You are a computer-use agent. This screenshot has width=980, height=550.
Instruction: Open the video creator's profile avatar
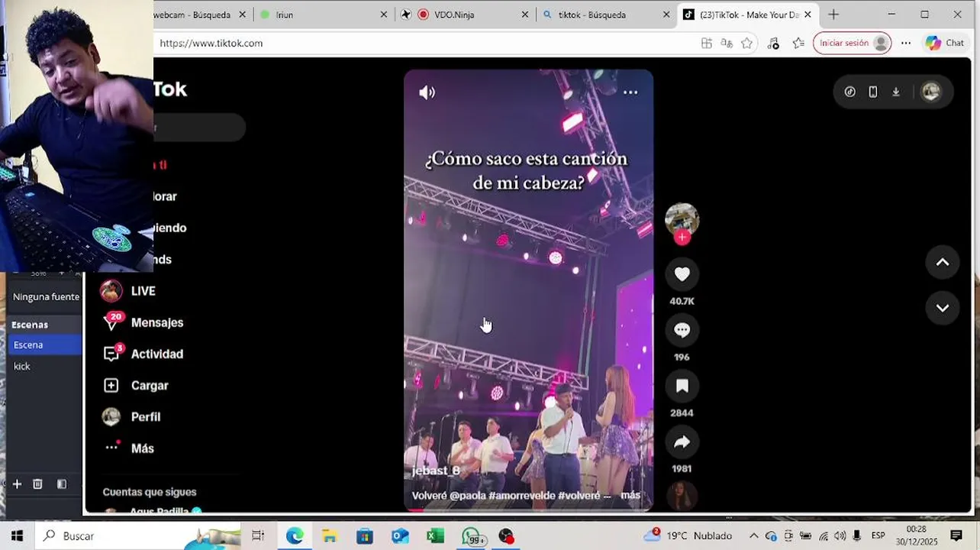click(x=682, y=219)
